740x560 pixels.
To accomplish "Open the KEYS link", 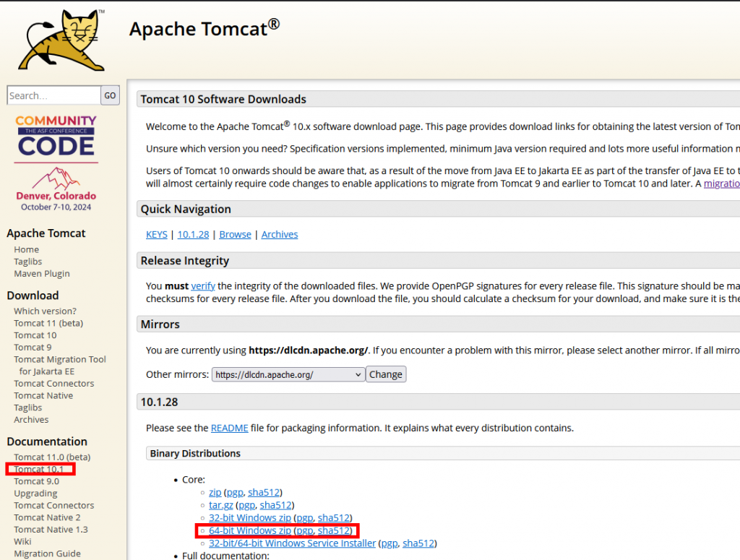I will pos(157,234).
